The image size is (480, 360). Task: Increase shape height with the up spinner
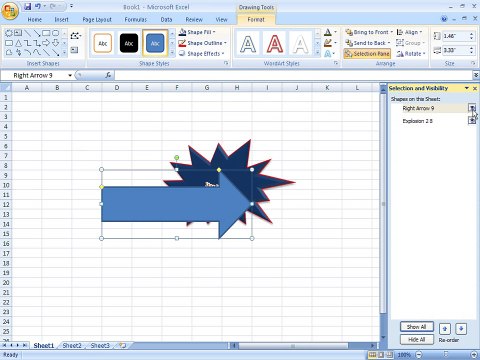pyautogui.click(x=471, y=34)
